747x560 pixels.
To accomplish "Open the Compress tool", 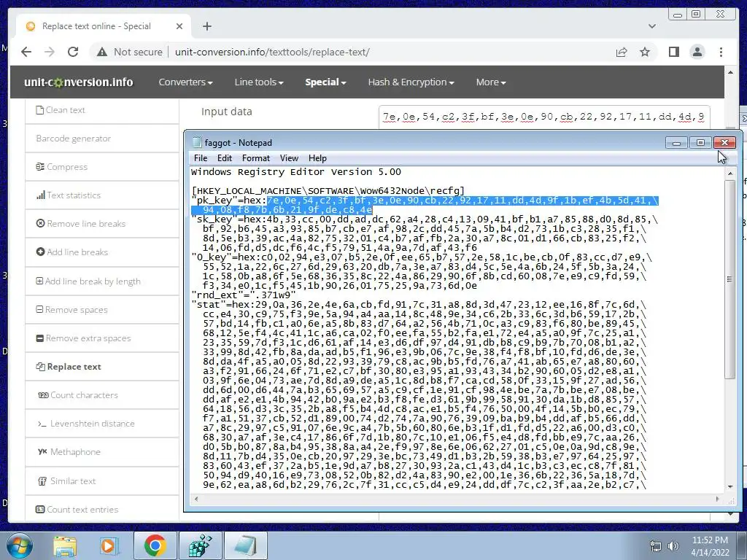I will point(102,167).
